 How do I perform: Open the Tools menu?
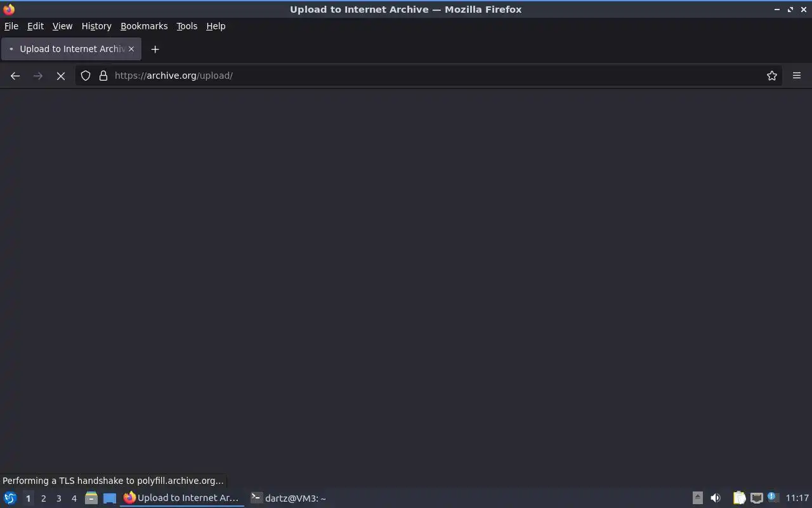click(x=187, y=26)
